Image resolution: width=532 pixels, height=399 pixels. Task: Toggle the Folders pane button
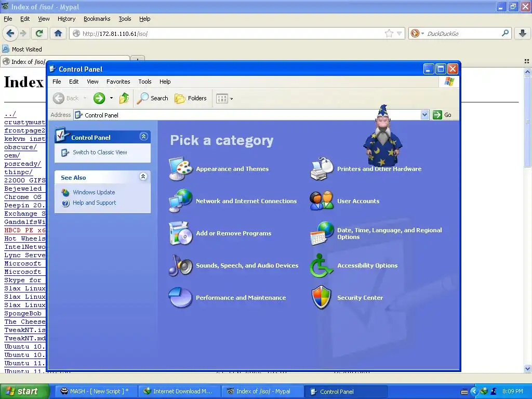[191, 98]
